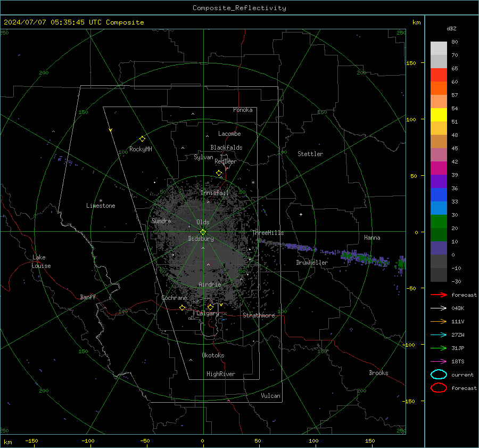Click the Lake Louise label
This screenshot has height=448, width=479.
[x=41, y=262]
